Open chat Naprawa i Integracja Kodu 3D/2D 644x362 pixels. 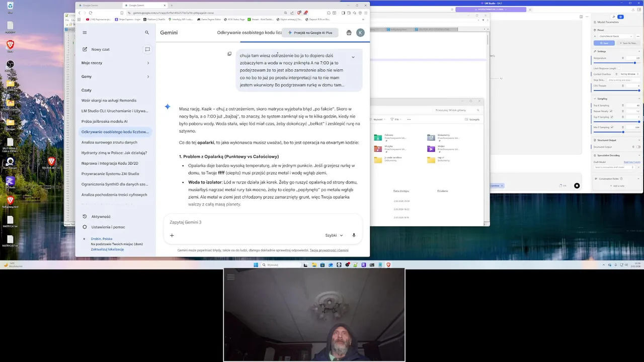pyautogui.click(x=116, y=163)
